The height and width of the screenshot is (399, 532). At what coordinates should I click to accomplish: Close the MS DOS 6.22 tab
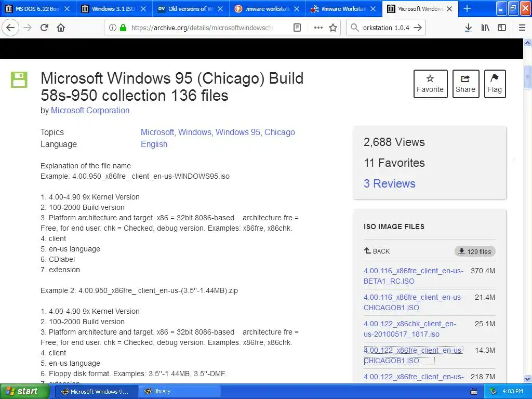coord(67,9)
